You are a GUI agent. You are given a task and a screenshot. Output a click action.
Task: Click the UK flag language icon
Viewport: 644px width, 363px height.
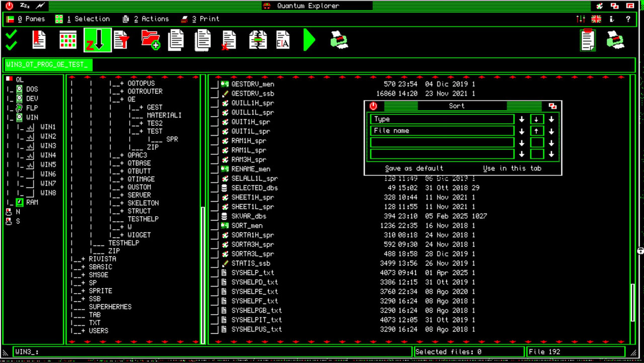pyautogui.click(x=596, y=19)
